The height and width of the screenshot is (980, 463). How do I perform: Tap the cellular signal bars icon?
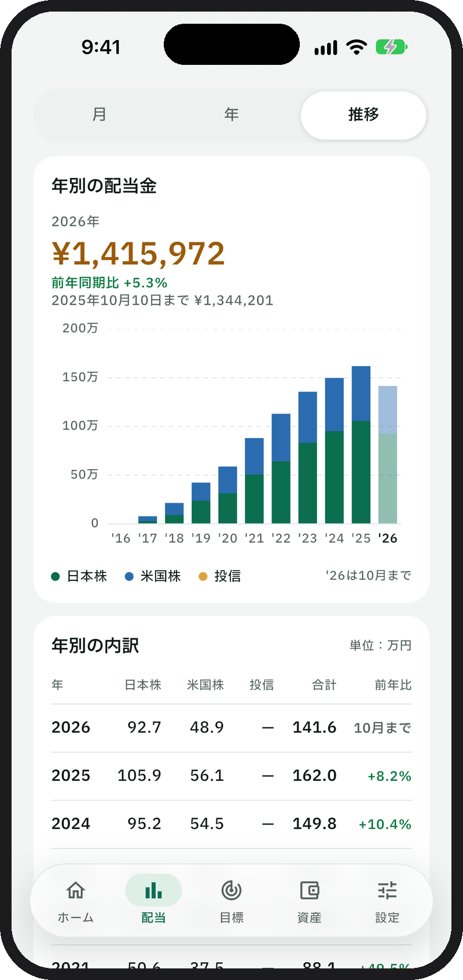pos(326,47)
